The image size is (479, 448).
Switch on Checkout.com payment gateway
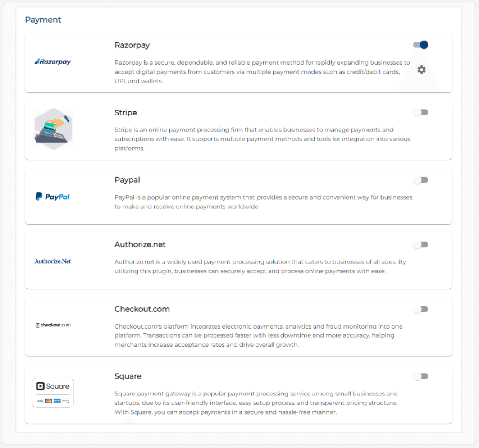[421, 309]
